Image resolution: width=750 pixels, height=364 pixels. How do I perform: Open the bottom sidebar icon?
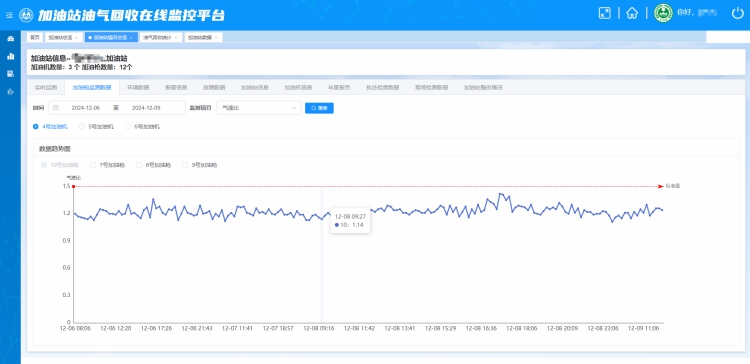coord(11,91)
